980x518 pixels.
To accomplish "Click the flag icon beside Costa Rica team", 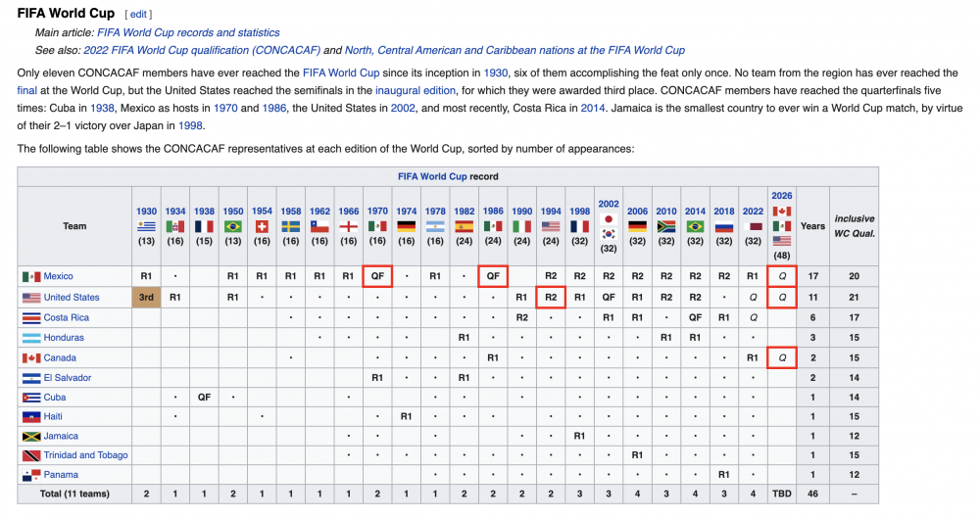I will point(31,318).
